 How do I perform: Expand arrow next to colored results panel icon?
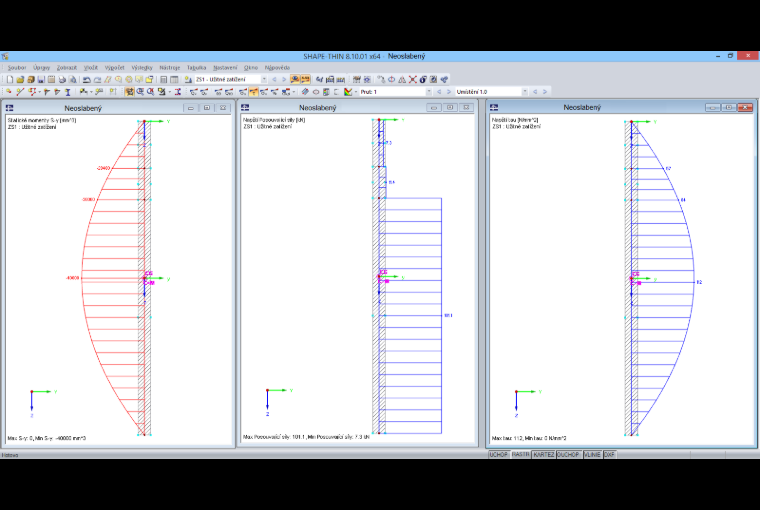click(356, 91)
